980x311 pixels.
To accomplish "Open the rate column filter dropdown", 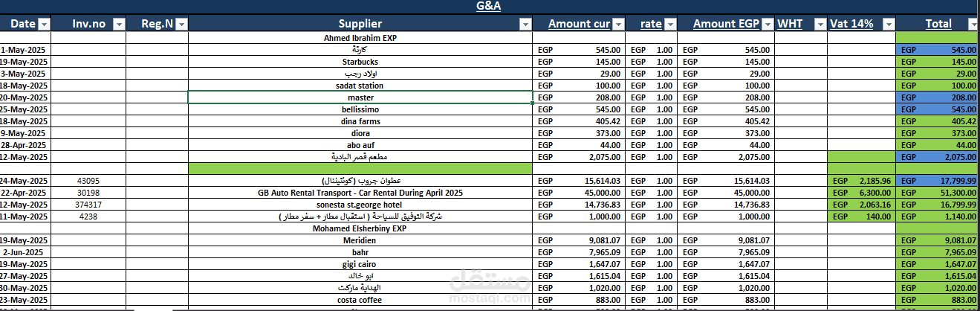I will pyautogui.click(x=671, y=24).
